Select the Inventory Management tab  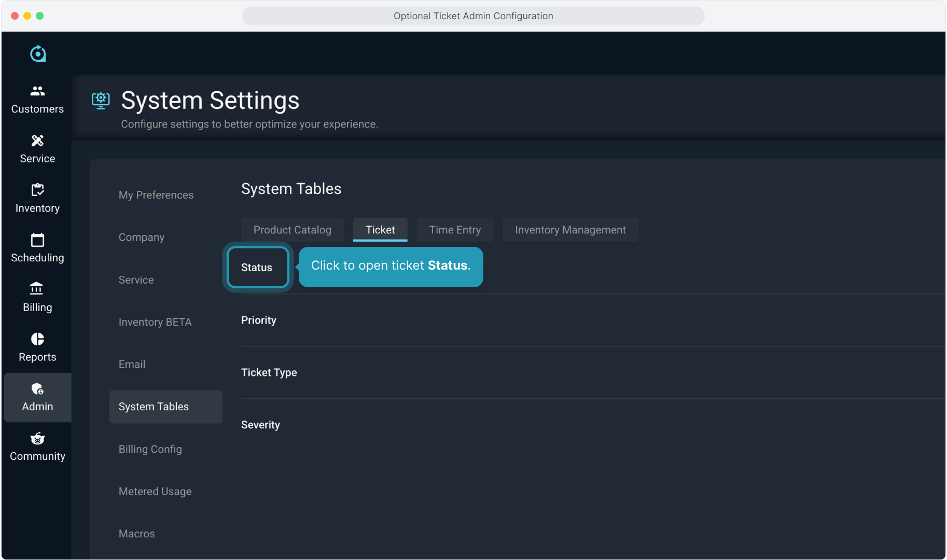(570, 230)
